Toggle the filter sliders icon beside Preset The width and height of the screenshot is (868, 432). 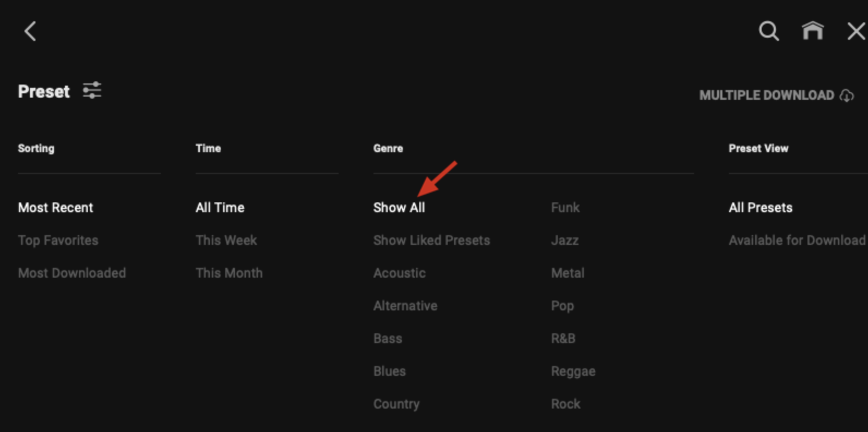92,91
